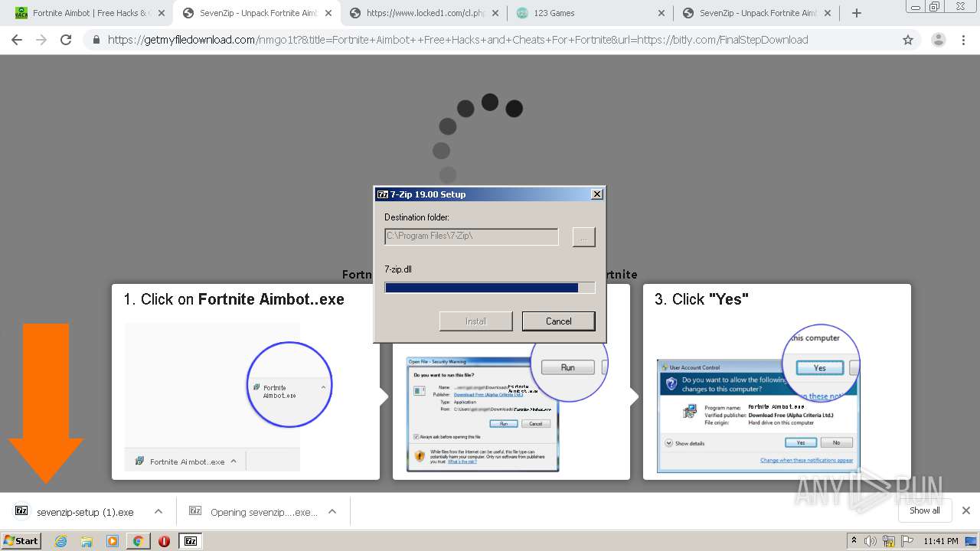Image resolution: width=980 pixels, height=551 pixels.
Task: Bookmark this page with the star icon
Action: point(908,40)
